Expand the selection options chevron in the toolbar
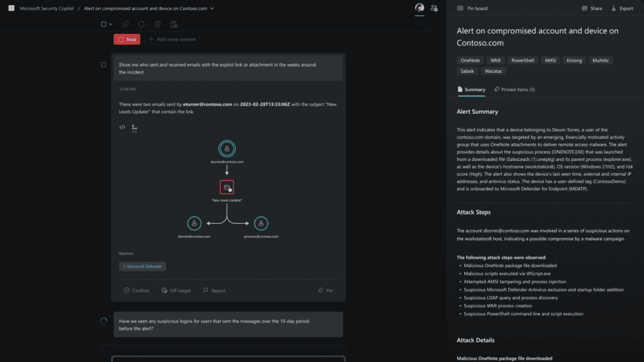The width and height of the screenshot is (644, 362). [111, 24]
